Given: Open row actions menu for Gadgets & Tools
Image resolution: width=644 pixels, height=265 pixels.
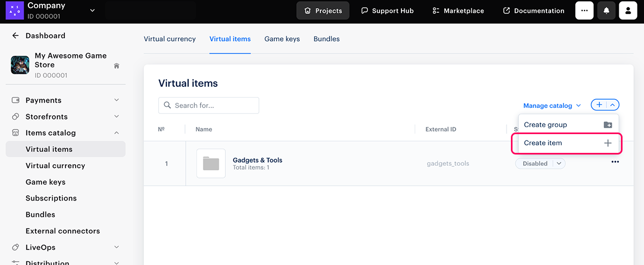Looking at the screenshot, I should (615, 163).
